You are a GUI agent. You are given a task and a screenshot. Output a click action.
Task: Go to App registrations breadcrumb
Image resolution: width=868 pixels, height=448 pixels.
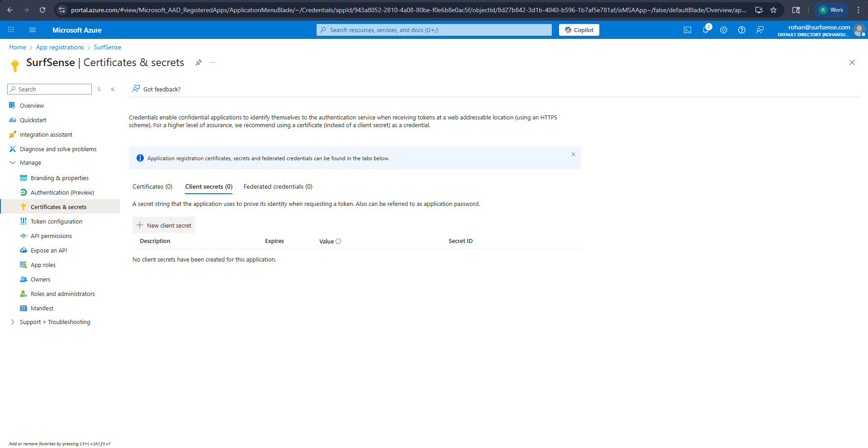(x=60, y=47)
